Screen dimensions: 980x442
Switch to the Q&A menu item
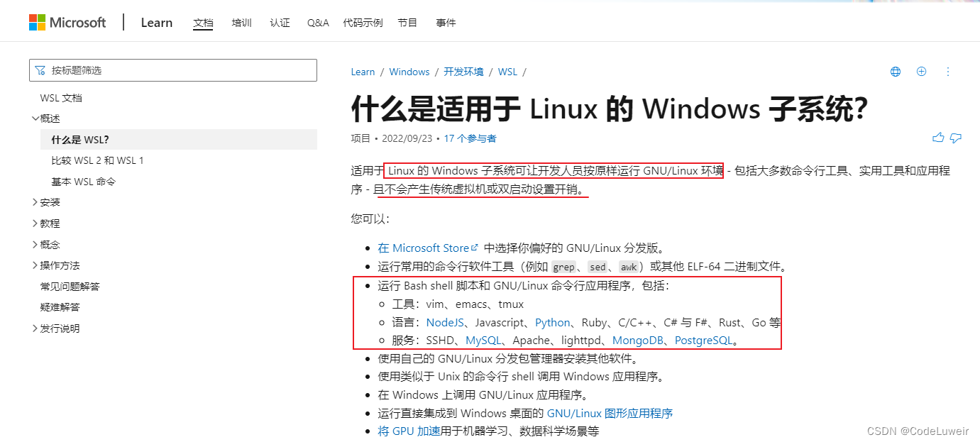click(317, 22)
